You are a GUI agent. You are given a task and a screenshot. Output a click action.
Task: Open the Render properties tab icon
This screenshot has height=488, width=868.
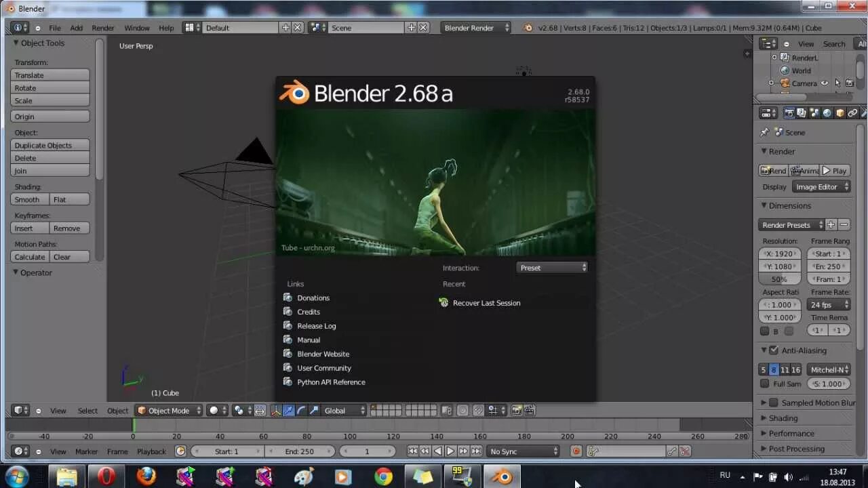pyautogui.click(x=789, y=113)
